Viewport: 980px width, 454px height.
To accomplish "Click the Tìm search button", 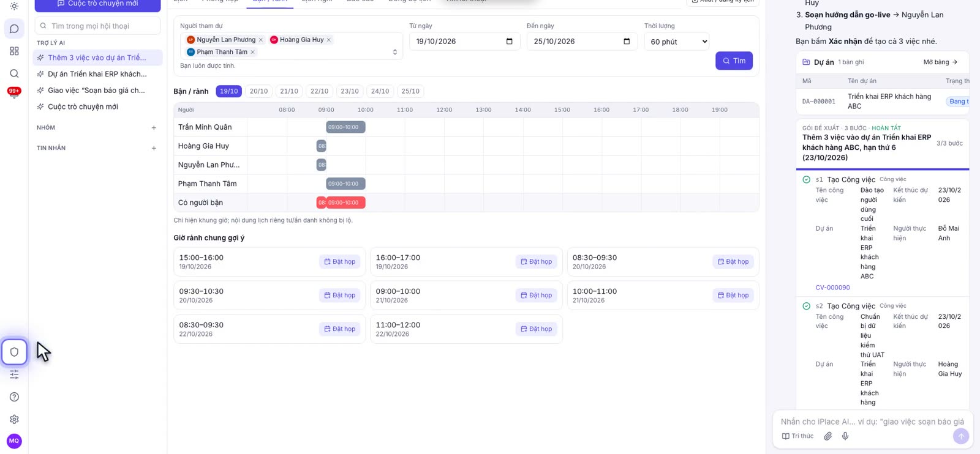I will 734,61.
